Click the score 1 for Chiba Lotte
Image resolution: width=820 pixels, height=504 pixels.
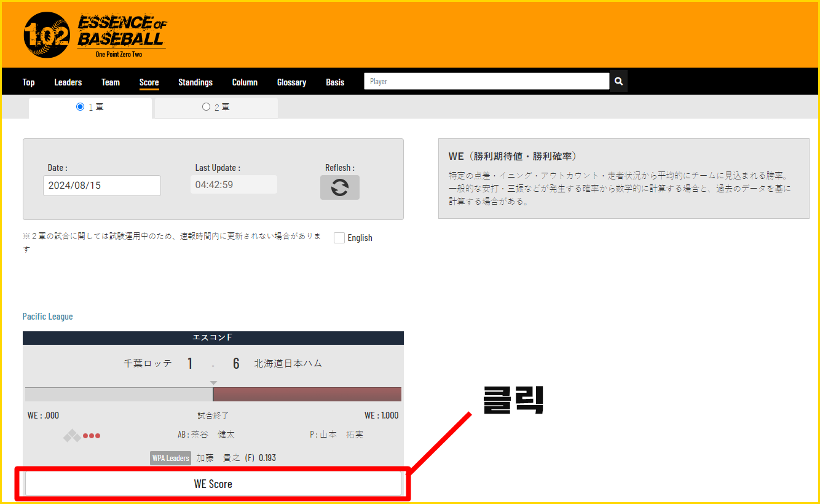(190, 363)
